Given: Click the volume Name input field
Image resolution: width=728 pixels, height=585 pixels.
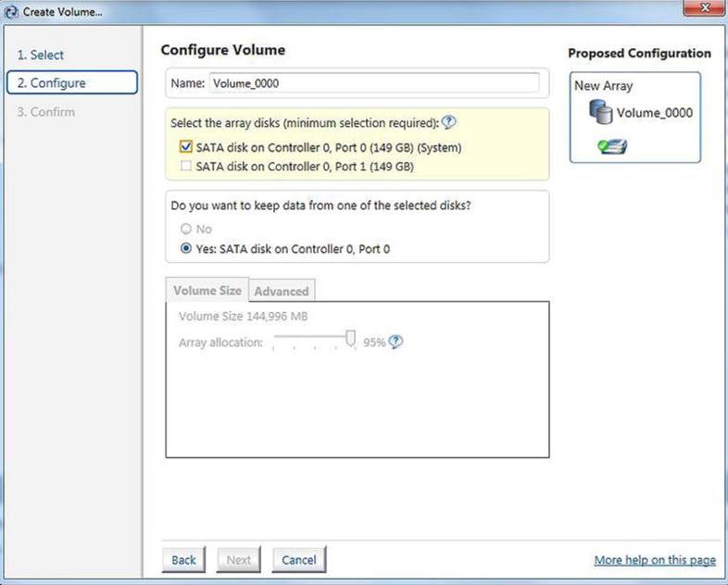Looking at the screenshot, I should [374, 83].
